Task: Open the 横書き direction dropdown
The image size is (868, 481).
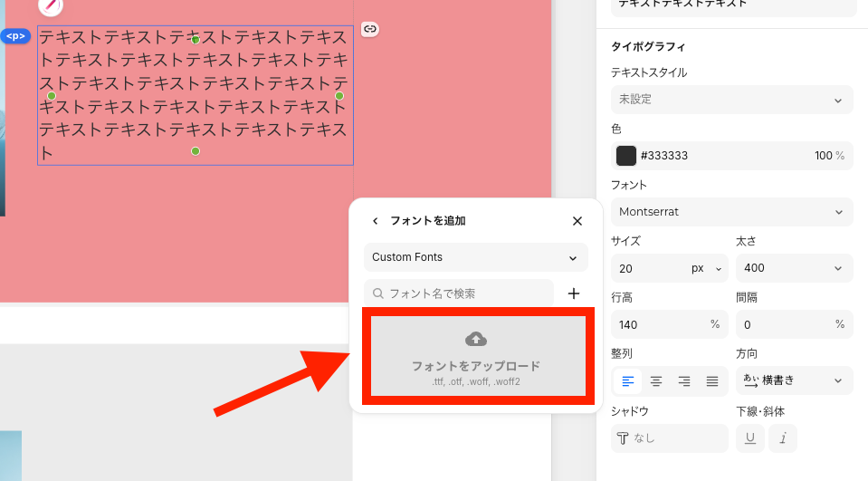Action: point(794,380)
